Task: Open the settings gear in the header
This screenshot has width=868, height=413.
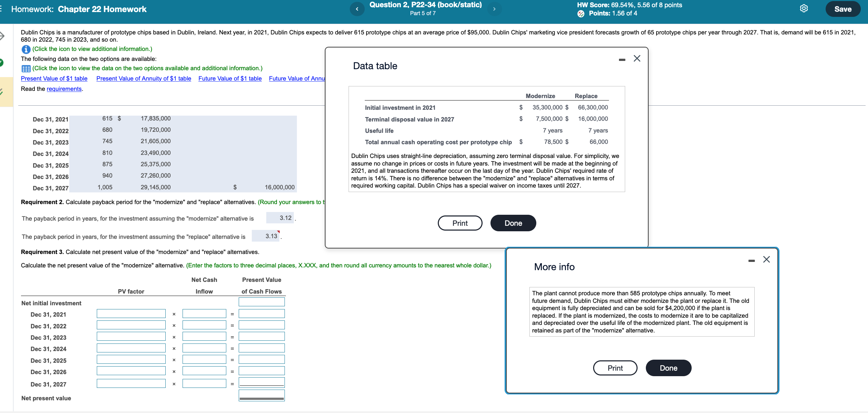Action: pyautogui.click(x=804, y=9)
